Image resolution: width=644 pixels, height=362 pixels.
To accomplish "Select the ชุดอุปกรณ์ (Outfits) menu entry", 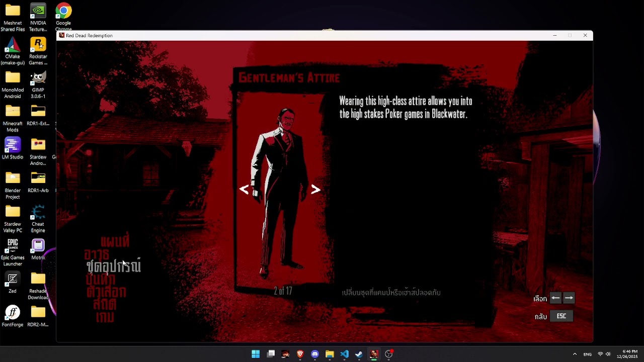I will pyautogui.click(x=114, y=266).
